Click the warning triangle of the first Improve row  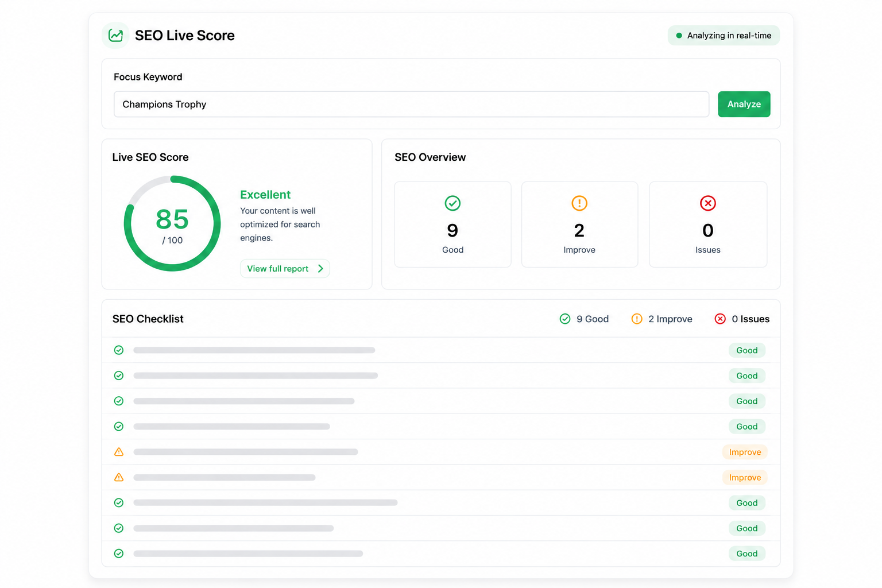pyautogui.click(x=119, y=452)
